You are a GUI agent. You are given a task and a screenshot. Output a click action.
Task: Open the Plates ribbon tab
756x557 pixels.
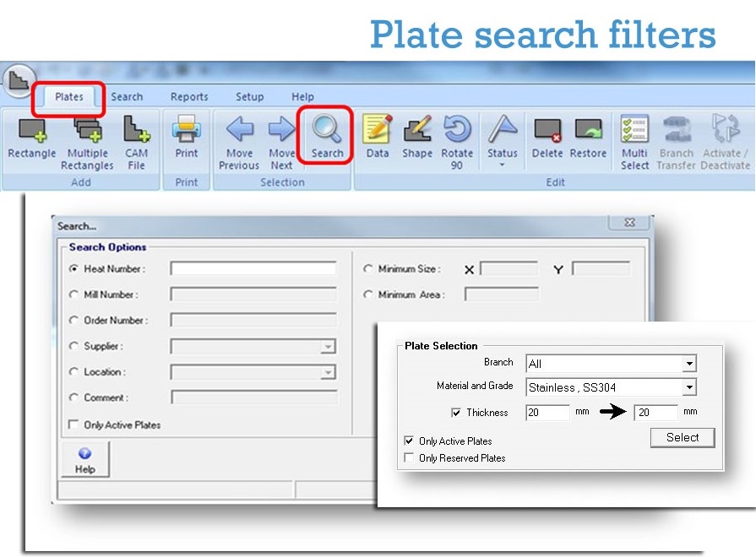click(69, 97)
